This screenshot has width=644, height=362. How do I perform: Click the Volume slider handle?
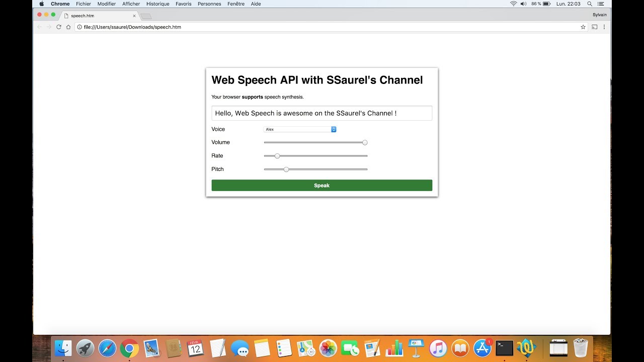365,142
